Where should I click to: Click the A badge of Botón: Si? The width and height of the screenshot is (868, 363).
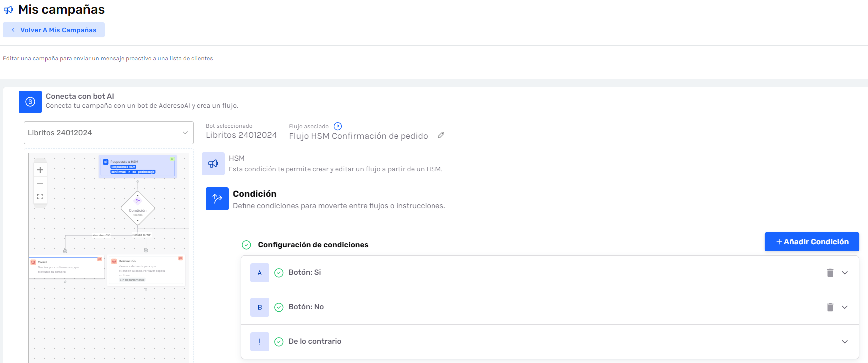[x=260, y=273]
